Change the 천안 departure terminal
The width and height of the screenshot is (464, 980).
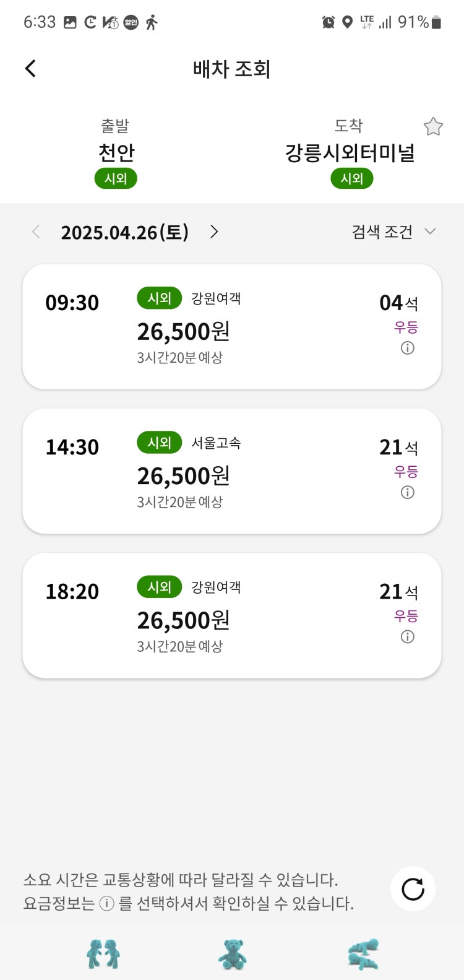pyautogui.click(x=116, y=152)
